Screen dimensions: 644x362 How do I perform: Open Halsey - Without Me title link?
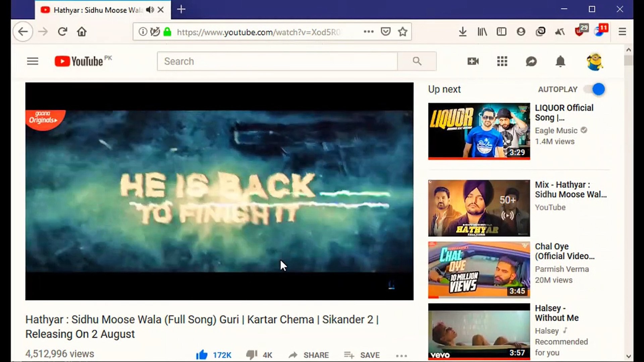tap(557, 313)
